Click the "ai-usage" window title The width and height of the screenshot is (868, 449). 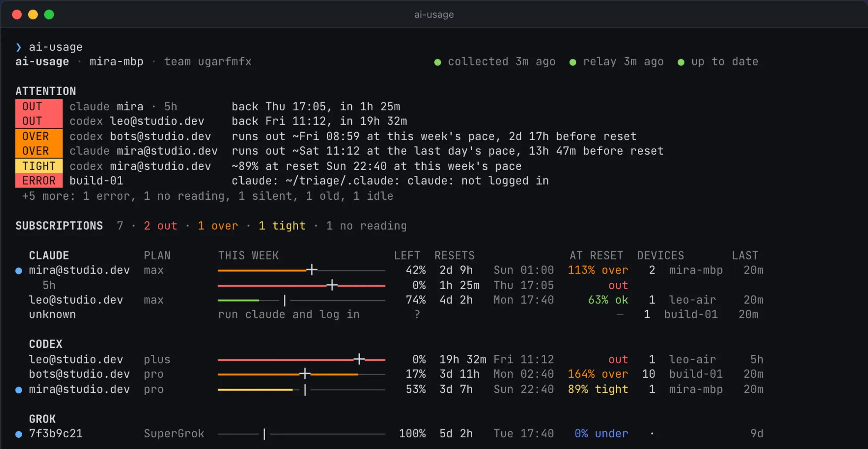pos(434,14)
